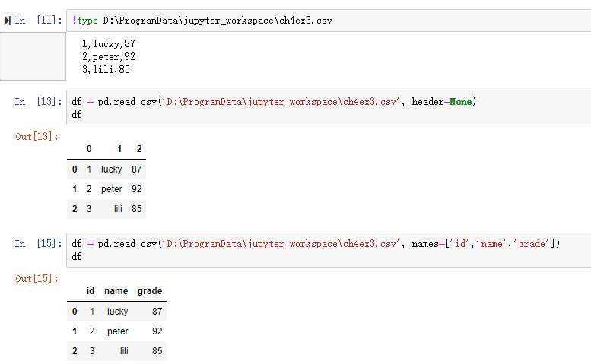Image resolution: width=591 pixels, height=364 pixels.
Task: Click the In [11] code input cell
Action: click(x=329, y=21)
